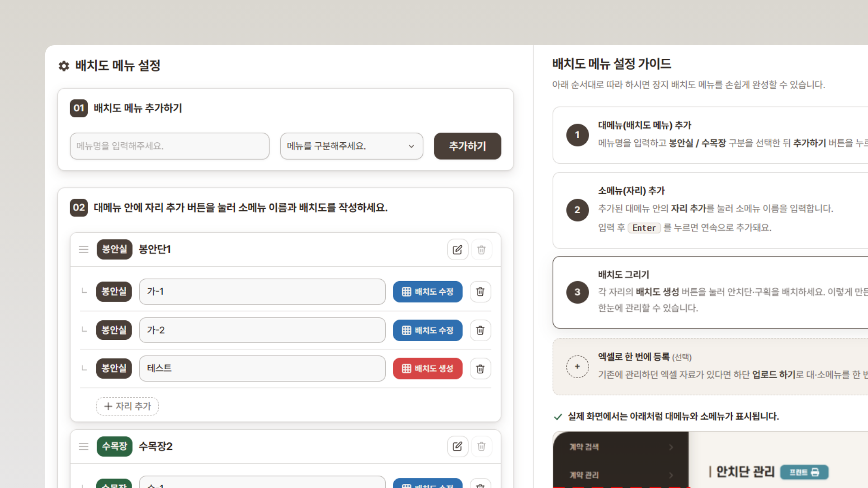868x488 pixels.
Task: Expand the chevron beside 계약 관리
Action: point(671,475)
